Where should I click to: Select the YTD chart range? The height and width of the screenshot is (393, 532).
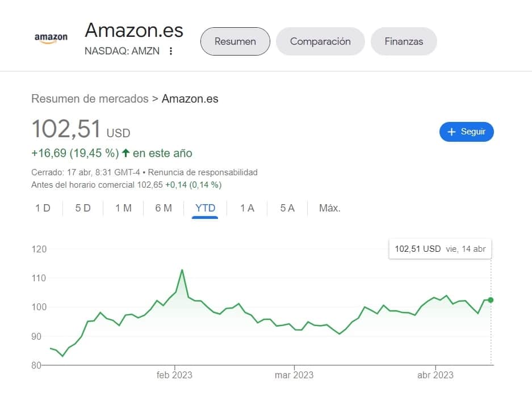(205, 208)
